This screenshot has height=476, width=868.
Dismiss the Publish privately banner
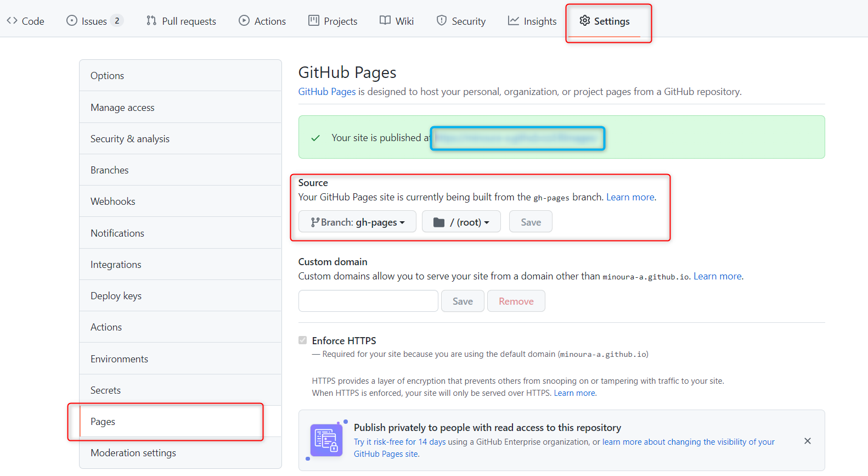808,441
